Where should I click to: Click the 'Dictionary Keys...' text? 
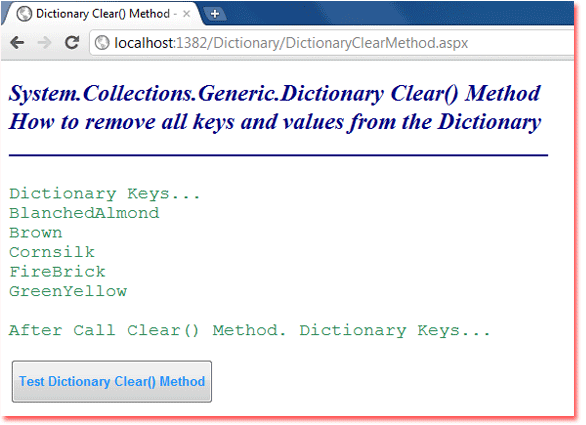[x=105, y=194]
